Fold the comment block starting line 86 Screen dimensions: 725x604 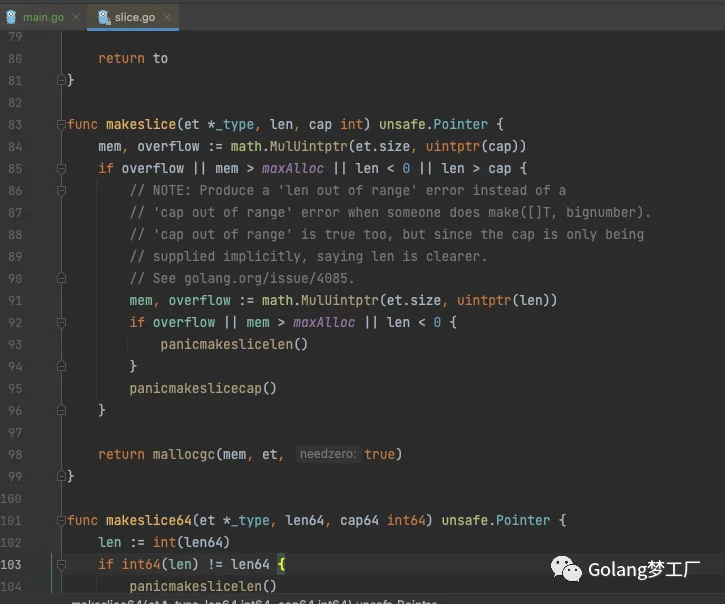pos(61,190)
